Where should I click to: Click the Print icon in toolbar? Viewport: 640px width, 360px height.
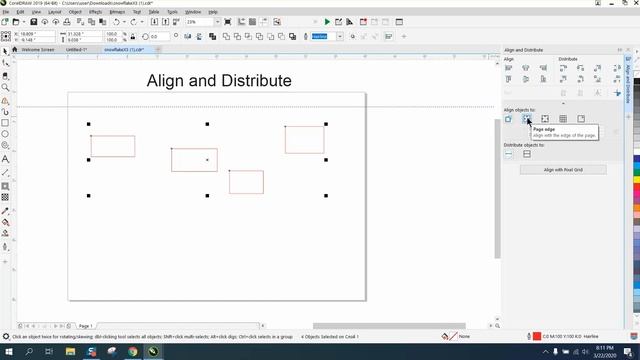tap(67, 22)
